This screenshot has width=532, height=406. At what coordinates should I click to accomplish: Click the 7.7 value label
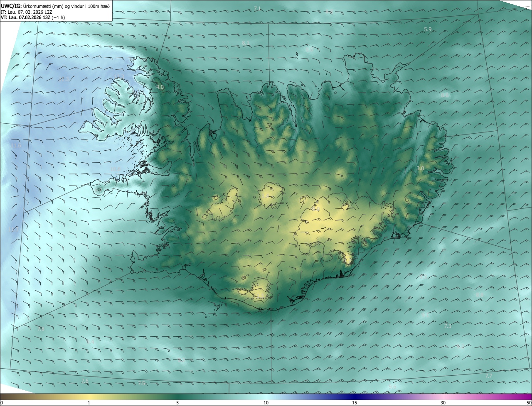(x=489, y=376)
